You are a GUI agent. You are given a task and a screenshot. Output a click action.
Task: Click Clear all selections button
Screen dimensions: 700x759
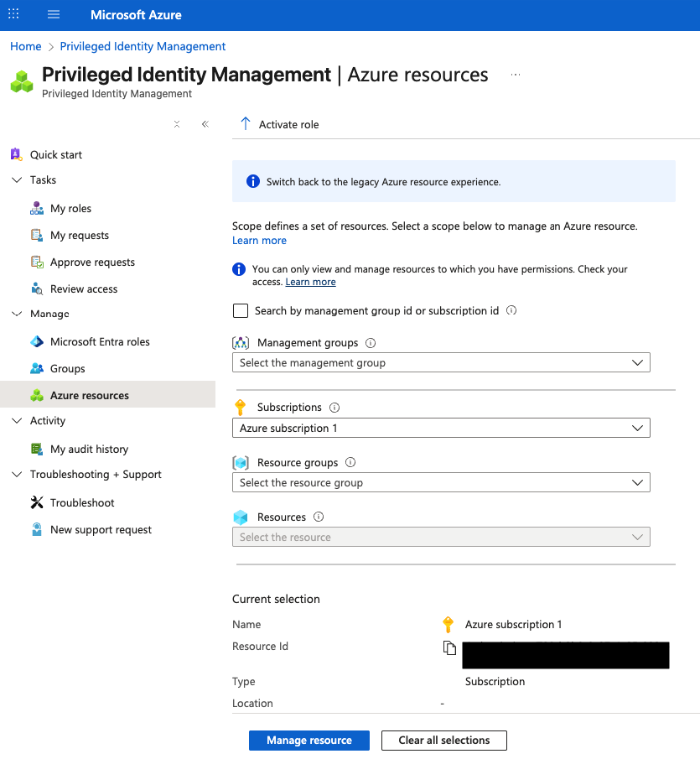[443, 741]
